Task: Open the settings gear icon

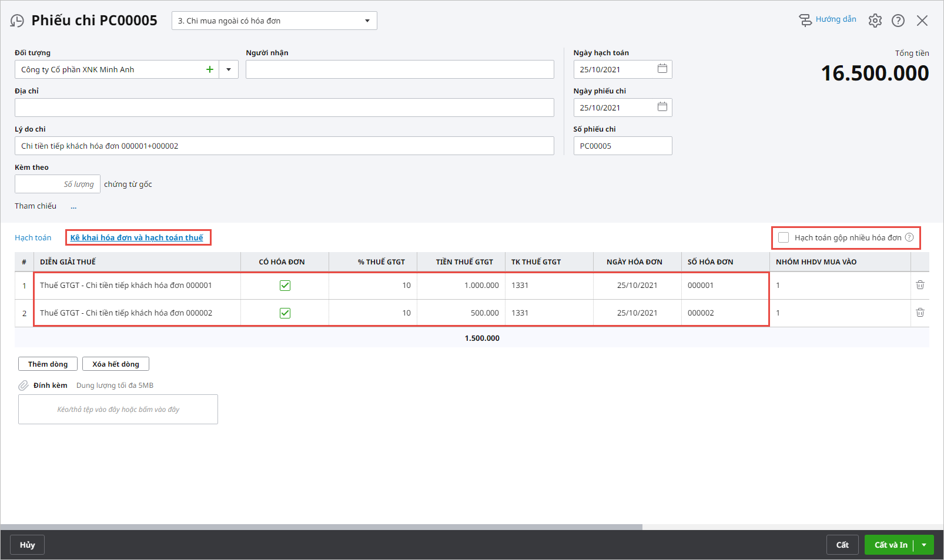Action: pyautogui.click(x=875, y=21)
